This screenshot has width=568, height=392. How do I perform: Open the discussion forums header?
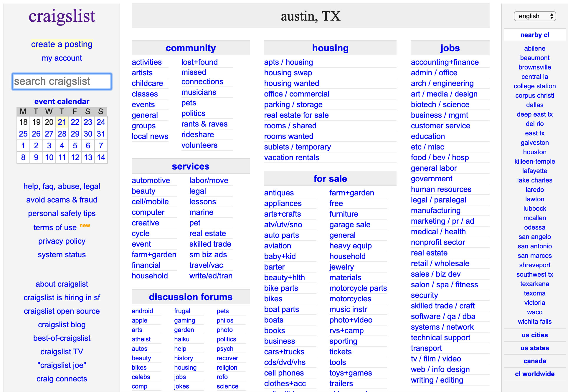191,297
